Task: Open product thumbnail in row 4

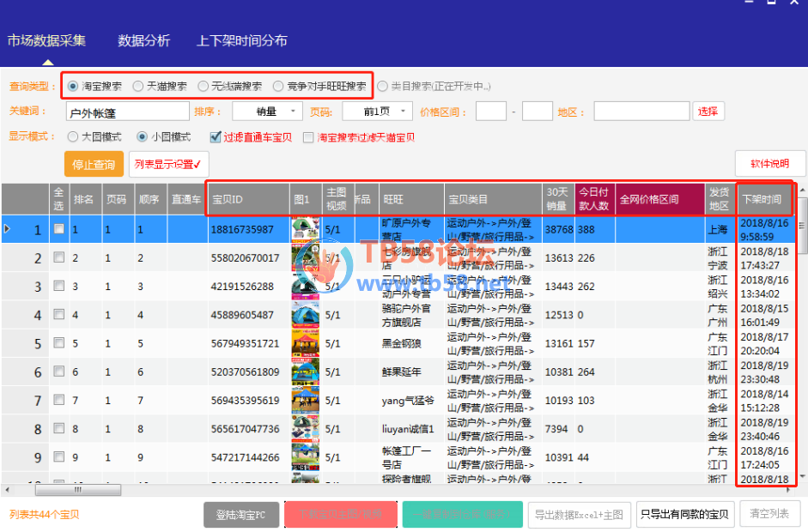Action: (x=305, y=315)
